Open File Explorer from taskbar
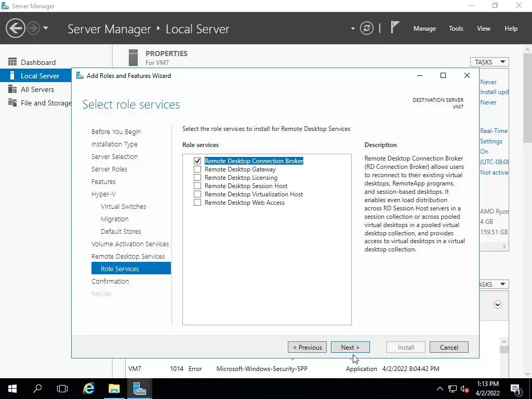This screenshot has width=532, height=399. (114, 389)
